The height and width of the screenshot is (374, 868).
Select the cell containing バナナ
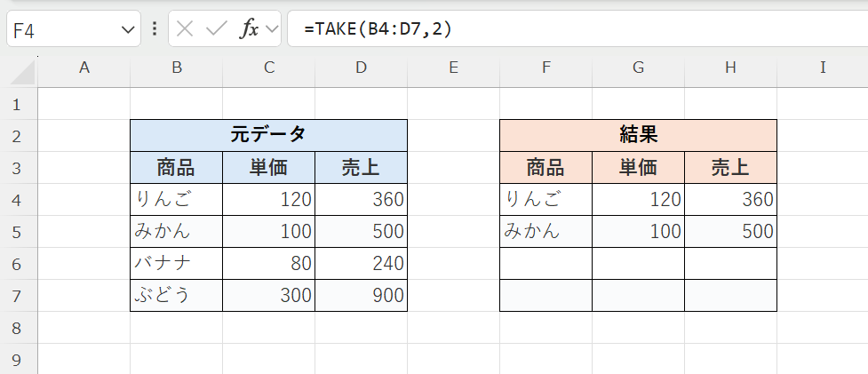pyautogui.click(x=176, y=264)
